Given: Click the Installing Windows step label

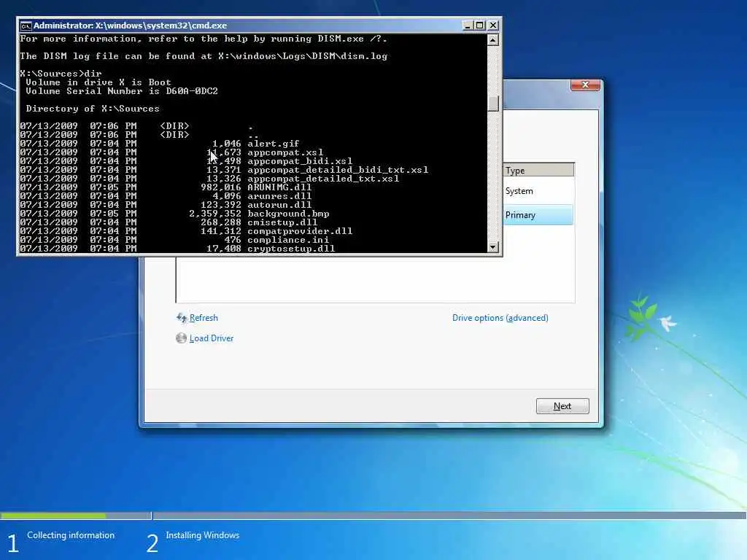Looking at the screenshot, I should (203, 535).
